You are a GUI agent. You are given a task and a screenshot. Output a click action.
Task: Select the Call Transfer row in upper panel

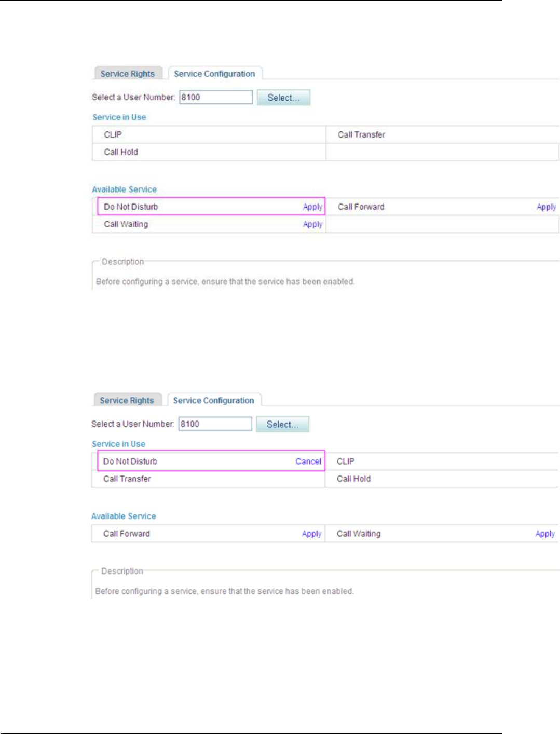click(443, 134)
